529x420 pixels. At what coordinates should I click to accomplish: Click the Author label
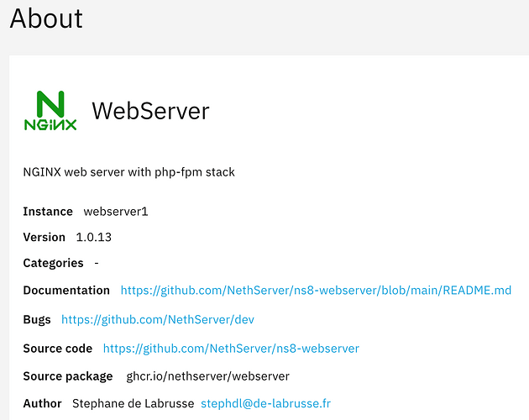click(x=42, y=403)
